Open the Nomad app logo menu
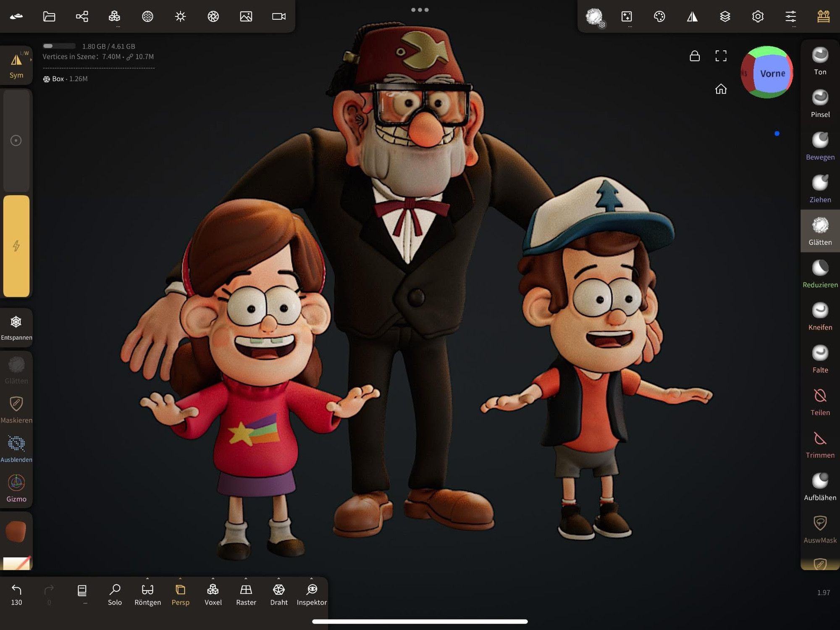 coord(16,16)
